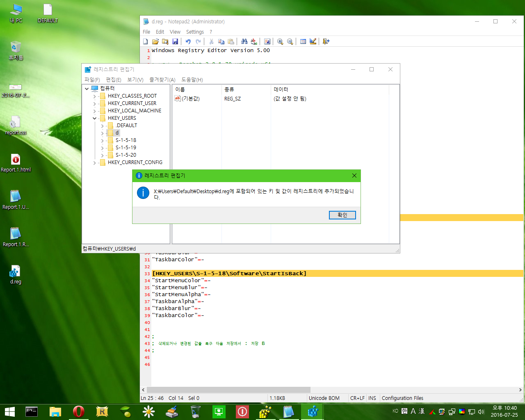The image size is (525, 420).
Task: Open 파일(F) menu in Registry Editor
Action: [92, 80]
